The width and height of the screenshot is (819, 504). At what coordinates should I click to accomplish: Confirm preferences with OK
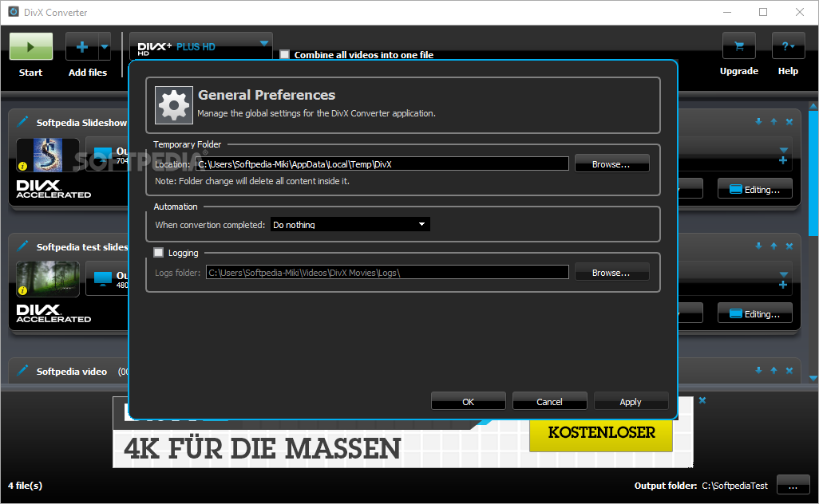click(468, 401)
